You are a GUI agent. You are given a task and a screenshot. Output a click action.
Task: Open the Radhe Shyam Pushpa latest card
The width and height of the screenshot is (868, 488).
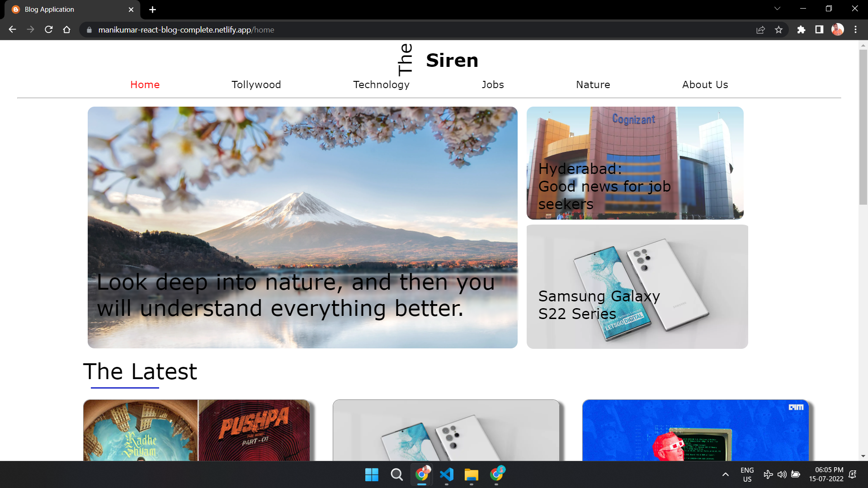[x=197, y=430]
